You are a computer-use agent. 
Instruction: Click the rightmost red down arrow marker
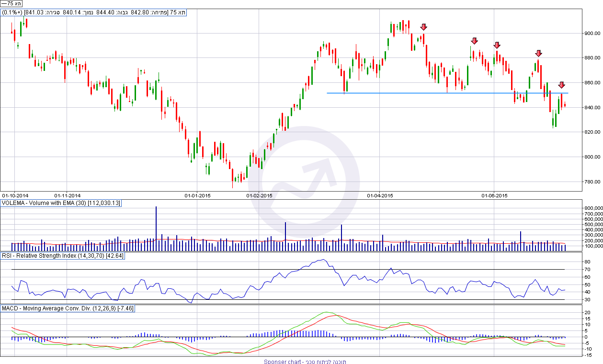[x=562, y=85]
